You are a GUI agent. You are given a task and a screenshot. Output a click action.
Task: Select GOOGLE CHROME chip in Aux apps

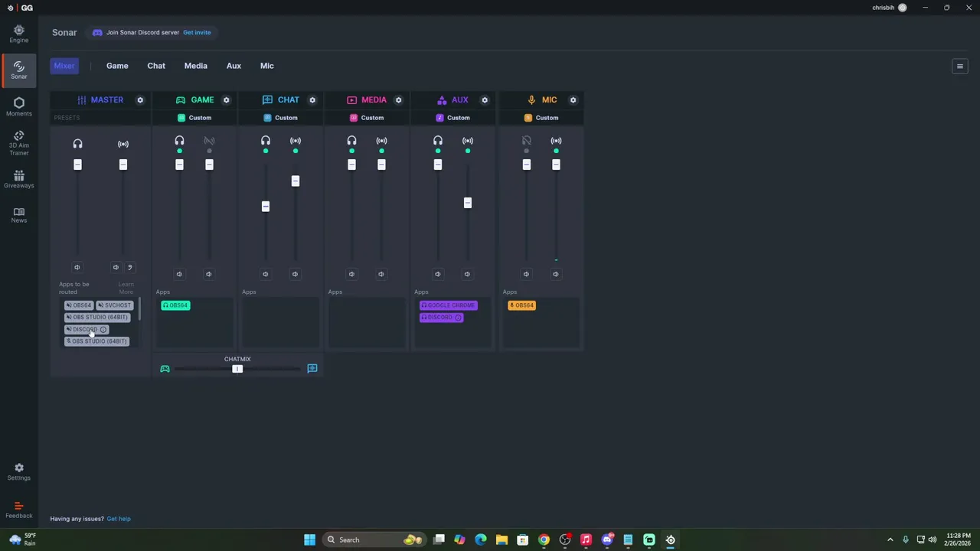click(x=449, y=305)
